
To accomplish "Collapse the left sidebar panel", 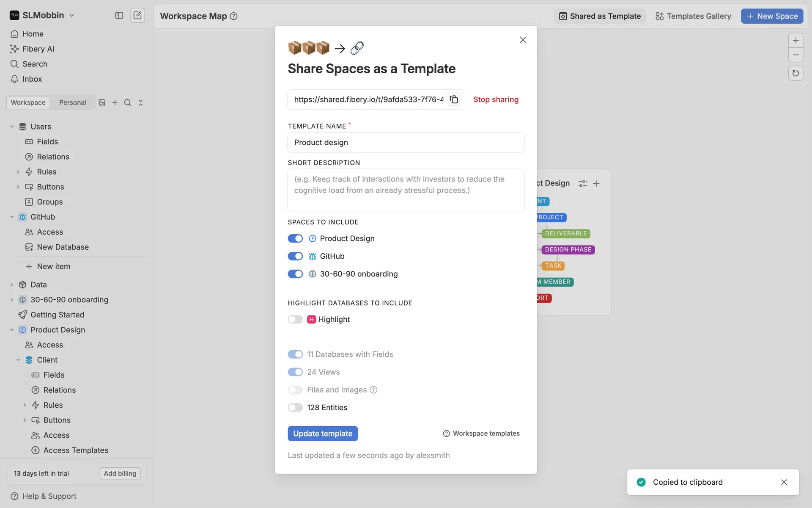I will pos(119,16).
